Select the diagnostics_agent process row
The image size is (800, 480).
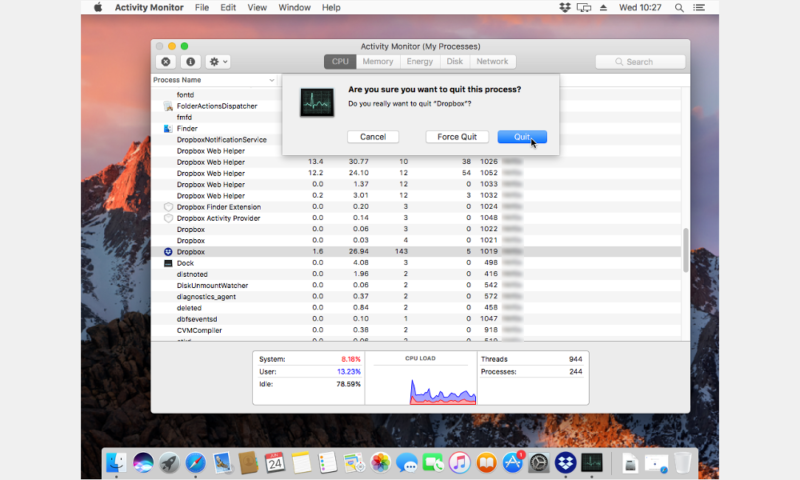[416, 296]
